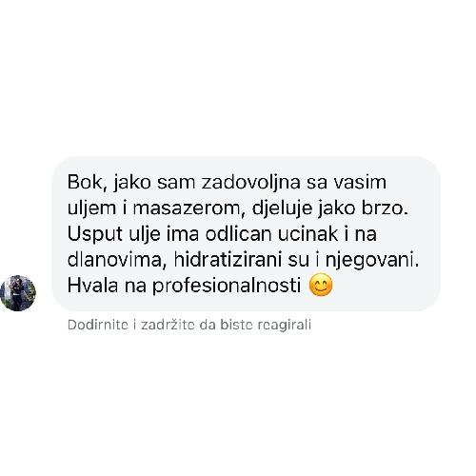Click the smiling face emoji in message
Image resolution: width=476 pixels, height=476 pixels.
(321, 285)
